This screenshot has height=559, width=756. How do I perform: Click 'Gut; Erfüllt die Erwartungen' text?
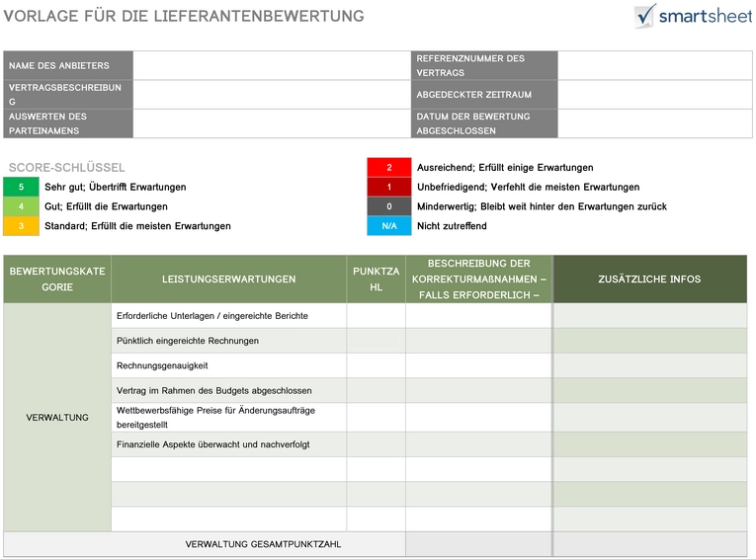pyautogui.click(x=106, y=206)
